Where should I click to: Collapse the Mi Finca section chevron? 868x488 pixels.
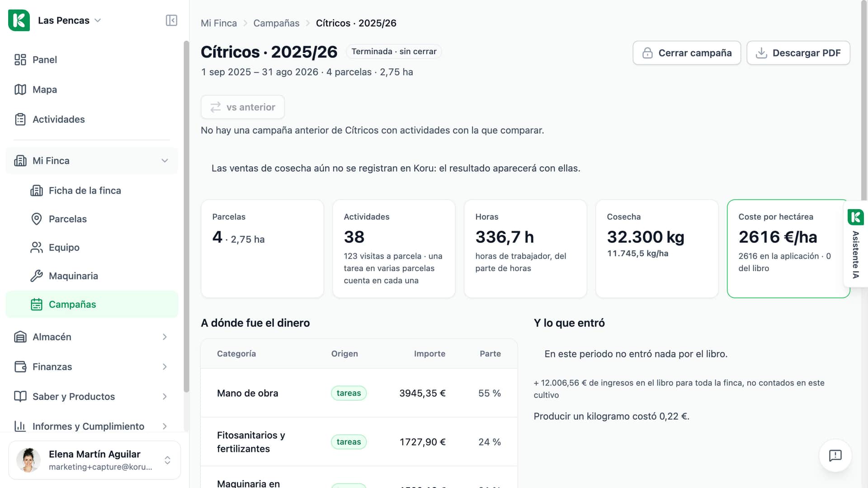click(x=165, y=161)
